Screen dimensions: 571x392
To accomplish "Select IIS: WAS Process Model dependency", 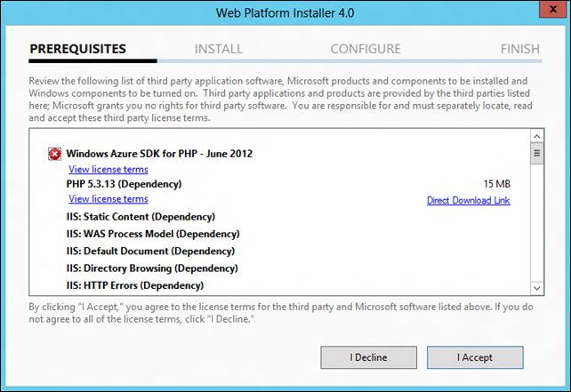I will [152, 234].
